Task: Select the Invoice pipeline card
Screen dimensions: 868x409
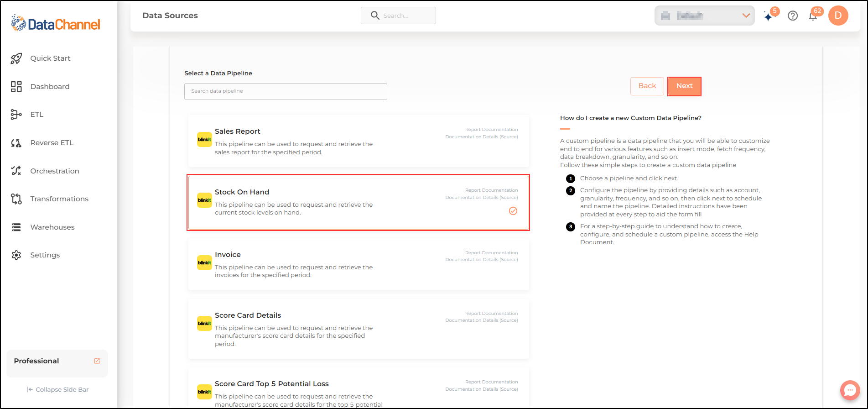Action: pos(359,264)
